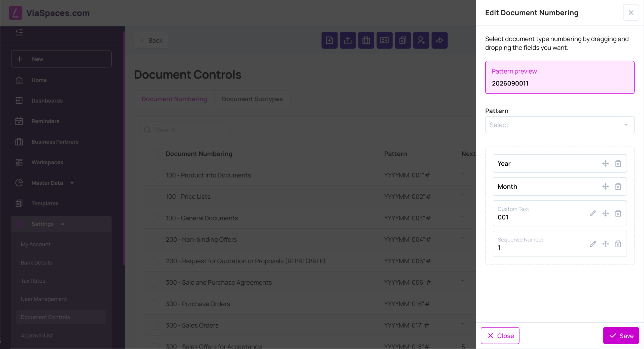
Task: Click the add user toolbar icon
Action: click(x=421, y=40)
